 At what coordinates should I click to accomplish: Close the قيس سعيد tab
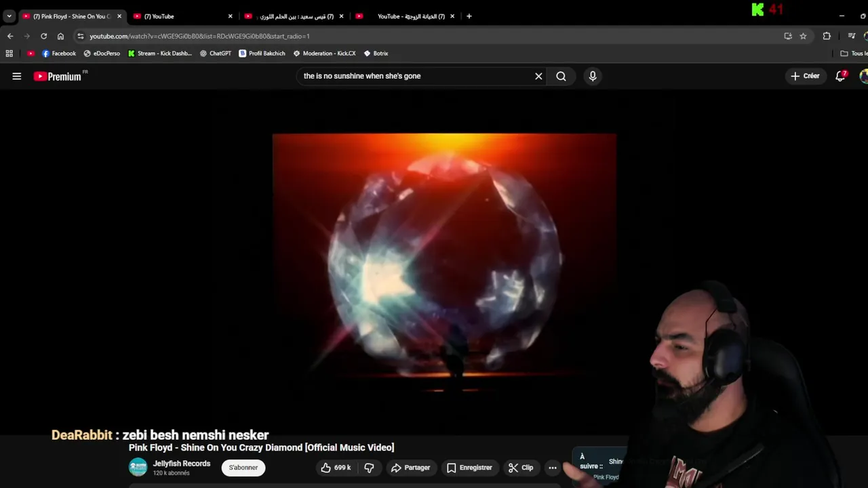coord(341,16)
